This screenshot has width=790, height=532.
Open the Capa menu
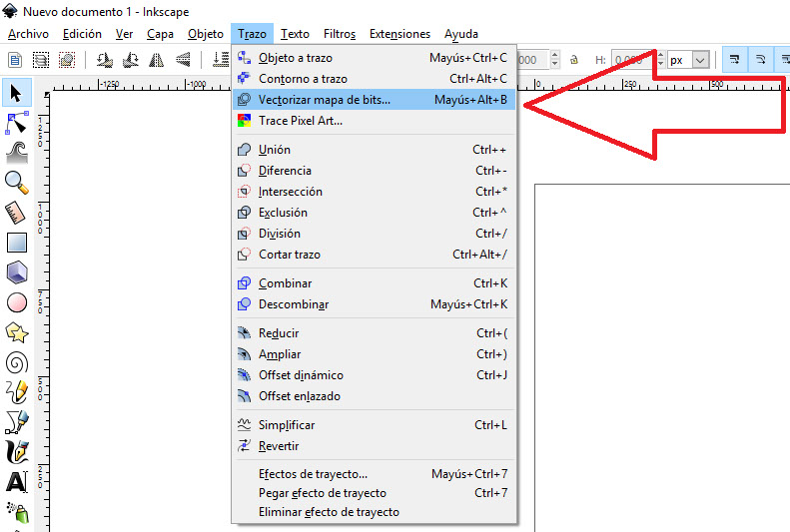pos(160,34)
